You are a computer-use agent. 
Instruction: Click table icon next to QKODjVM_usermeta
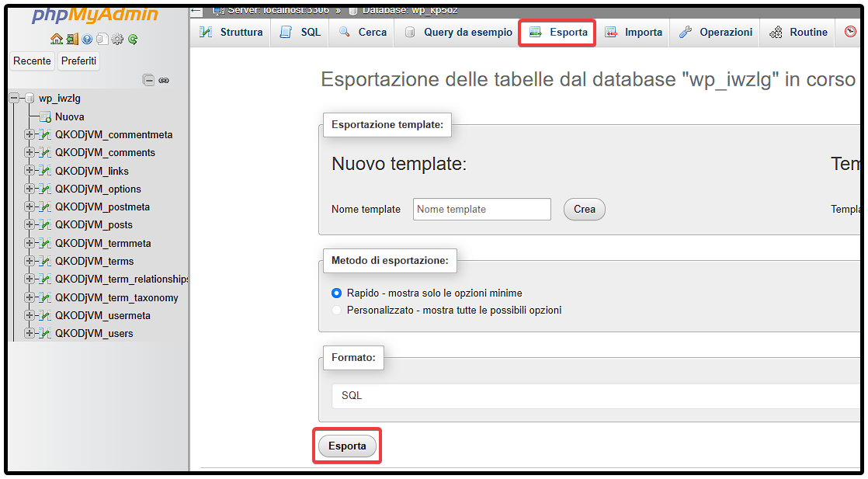45,316
